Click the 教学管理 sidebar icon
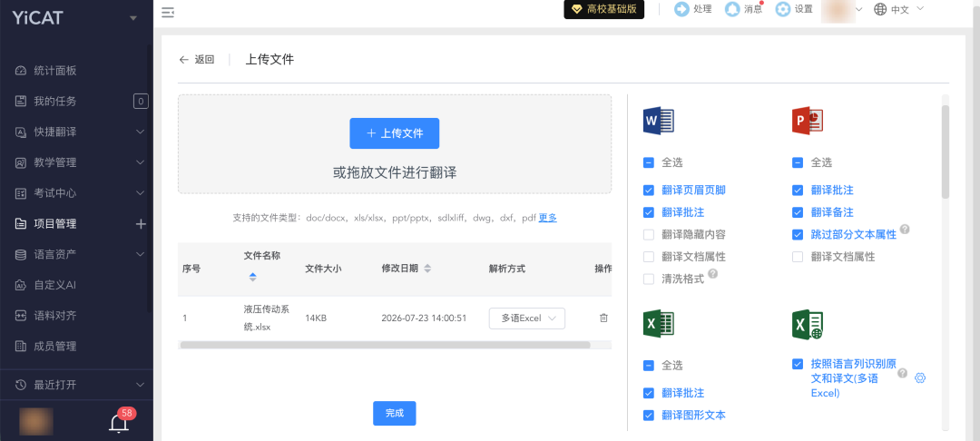Viewport: 980px width, 441px height. coord(21,162)
